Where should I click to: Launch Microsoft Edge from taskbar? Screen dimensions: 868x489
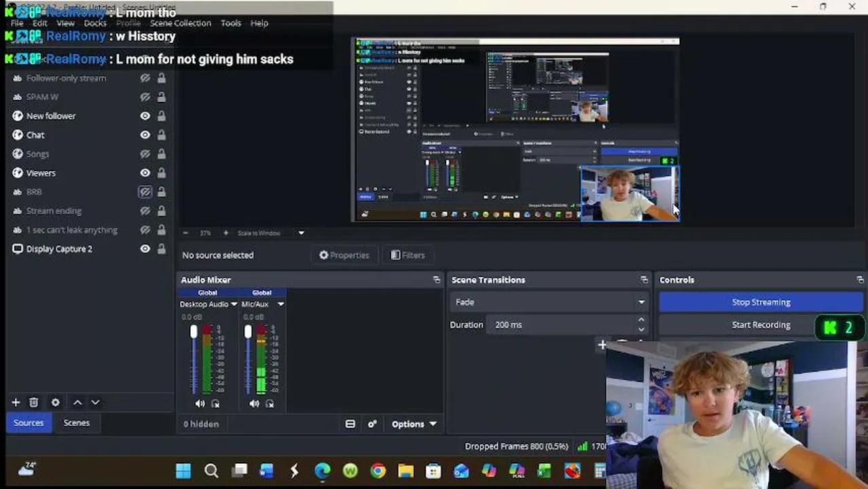click(322, 471)
